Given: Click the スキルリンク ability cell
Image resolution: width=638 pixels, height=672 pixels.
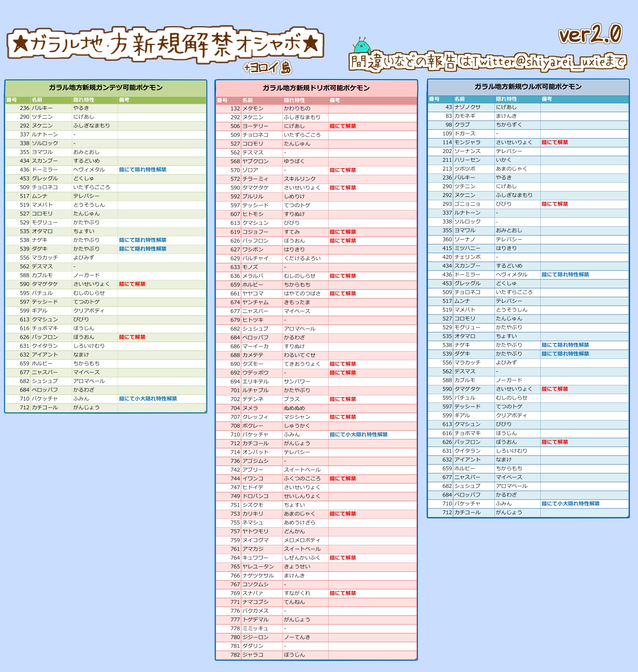Looking at the screenshot, I should click(300, 179).
